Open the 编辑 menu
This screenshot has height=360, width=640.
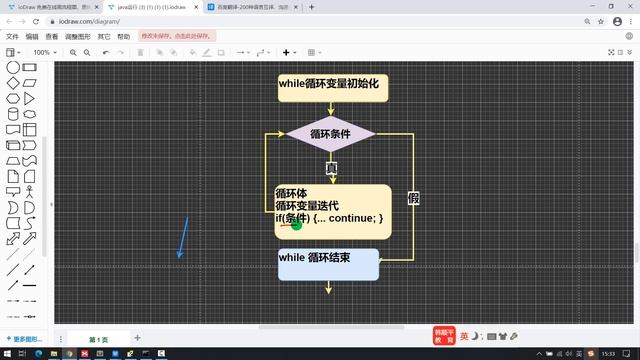point(32,36)
